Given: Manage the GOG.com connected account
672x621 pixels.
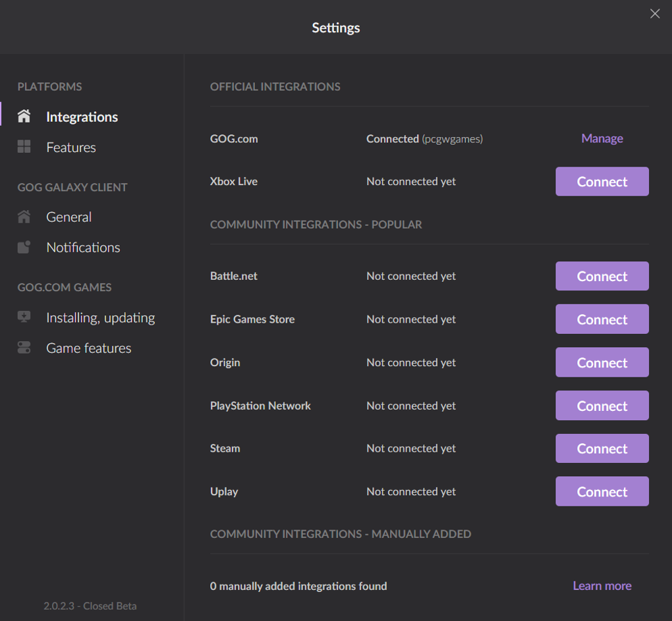Looking at the screenshot, I should (x=602, y=138).
